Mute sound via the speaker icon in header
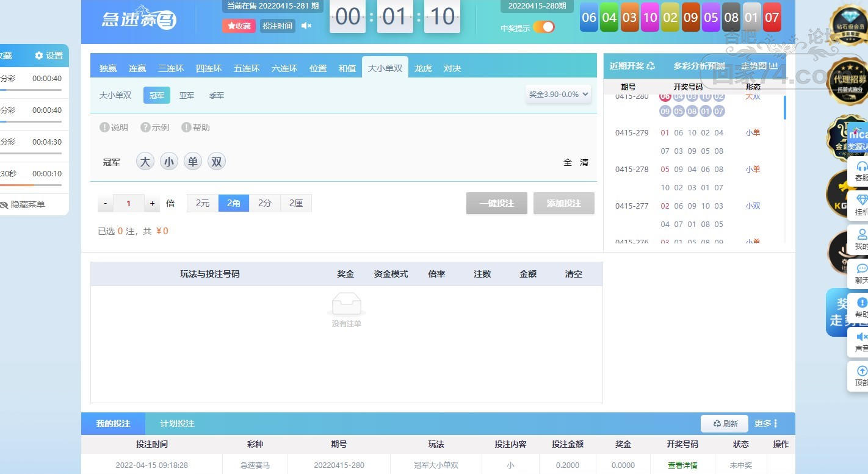Viewport: 868px width, 474px height. (306, 26)
